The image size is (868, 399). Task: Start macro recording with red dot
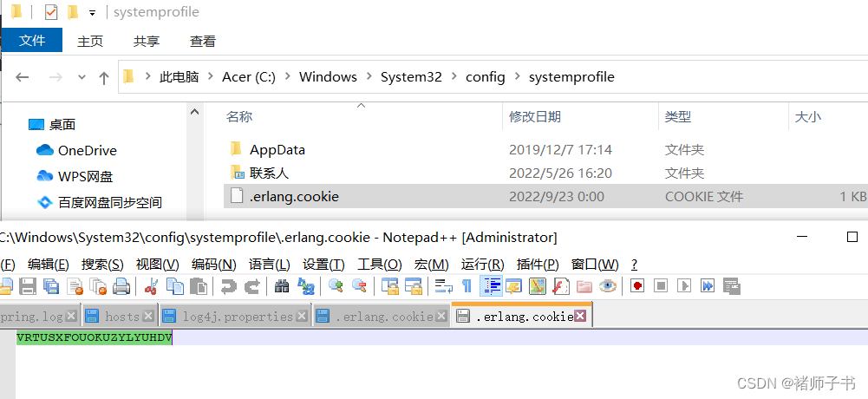637,286
